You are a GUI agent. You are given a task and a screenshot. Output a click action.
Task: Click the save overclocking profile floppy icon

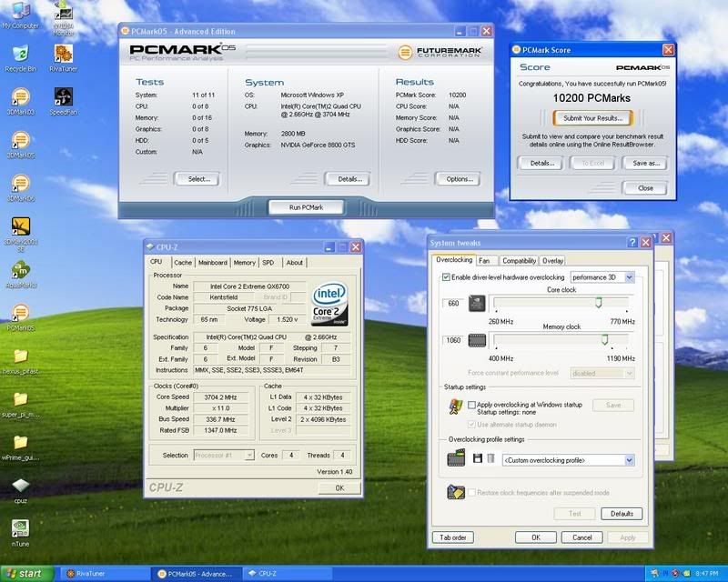[x=477, y=458]
